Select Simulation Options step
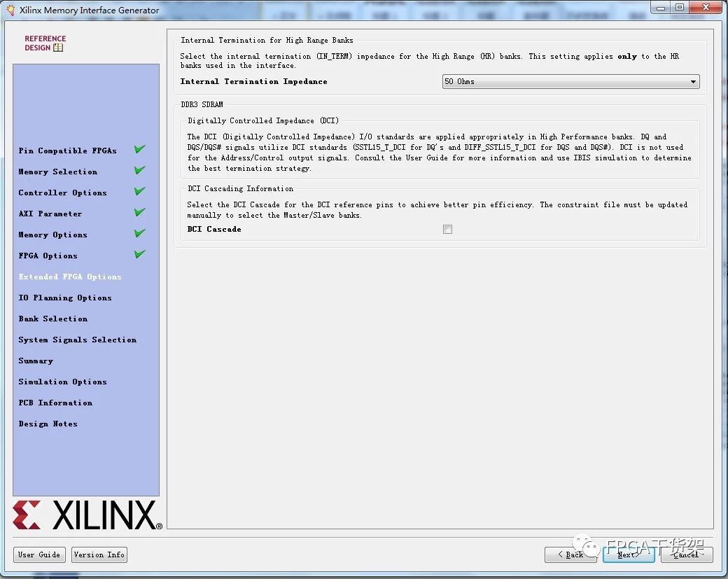Screen dimensions: 728x579 [x=63, y=382]
